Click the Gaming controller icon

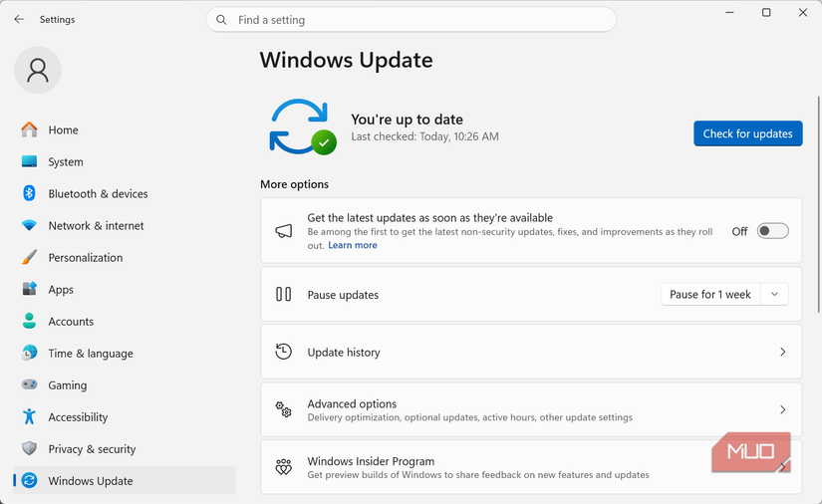29,384
